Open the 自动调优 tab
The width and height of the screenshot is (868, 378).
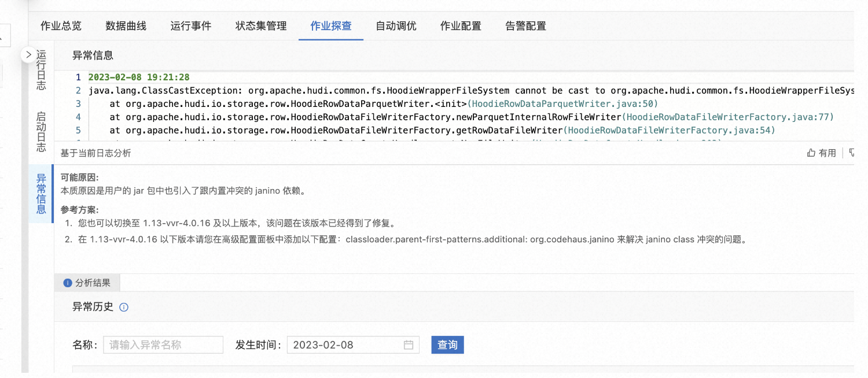[396, 26]
